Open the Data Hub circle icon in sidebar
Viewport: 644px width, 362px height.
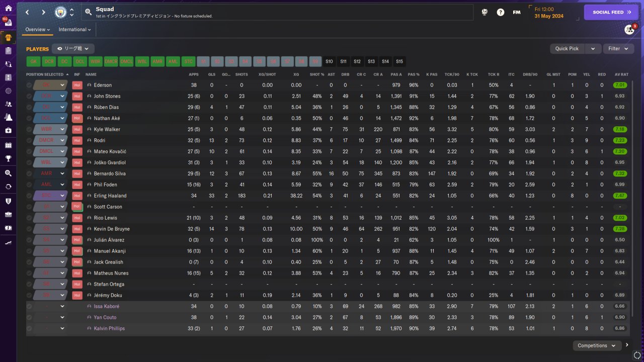[8, 91]
